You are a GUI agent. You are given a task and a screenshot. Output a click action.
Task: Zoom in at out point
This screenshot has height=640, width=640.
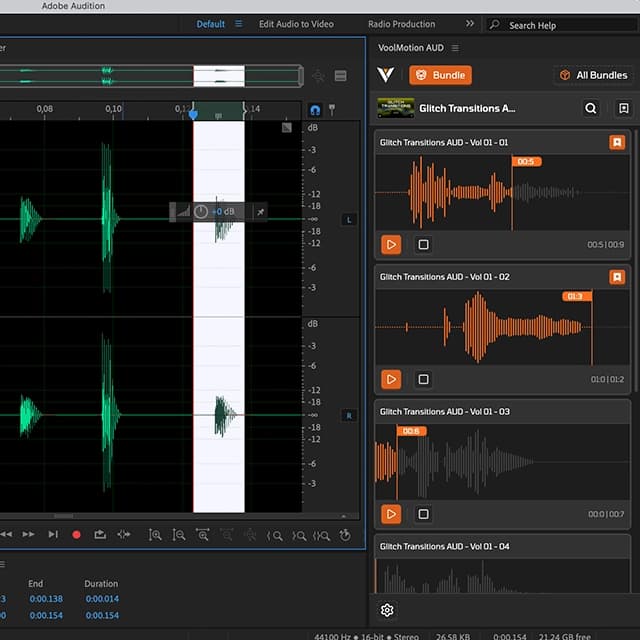pos(298,536)
